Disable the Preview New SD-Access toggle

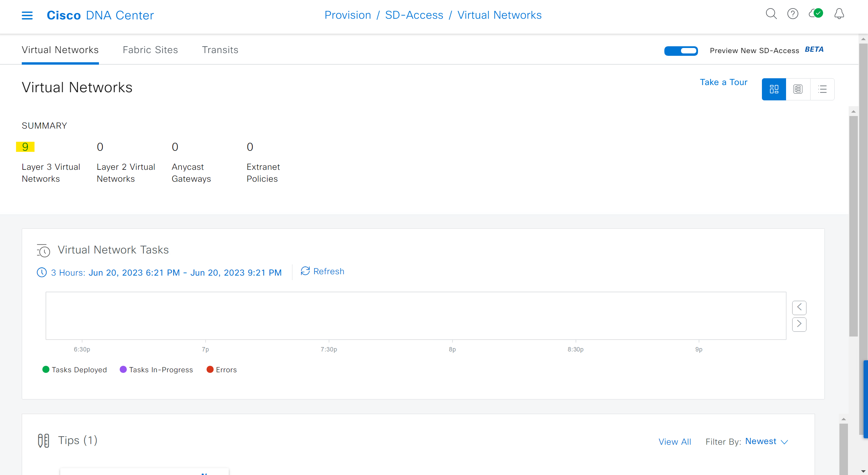coord(681,50)
